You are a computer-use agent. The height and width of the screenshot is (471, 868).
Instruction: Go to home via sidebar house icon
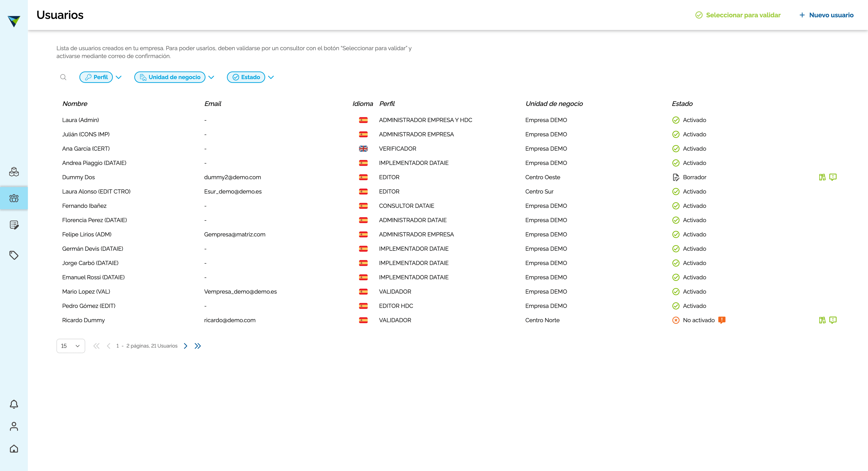tap(14, 448)
